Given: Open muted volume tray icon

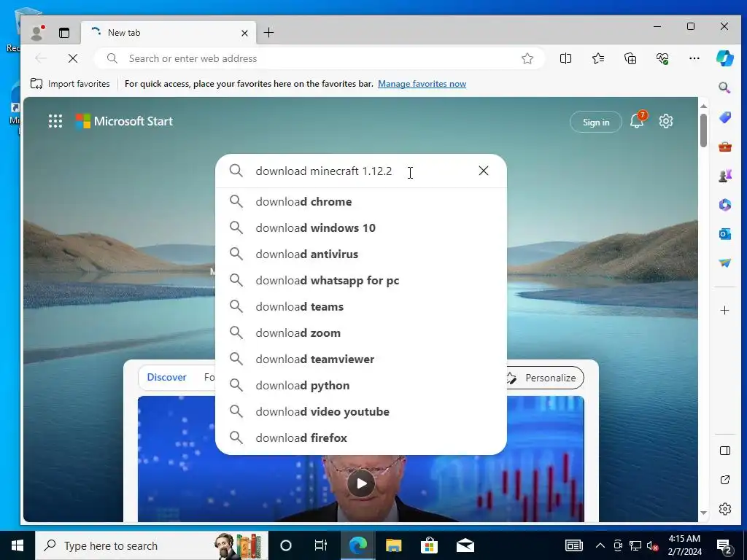Looking at the screenshot, I should click(x=652, y=545).
